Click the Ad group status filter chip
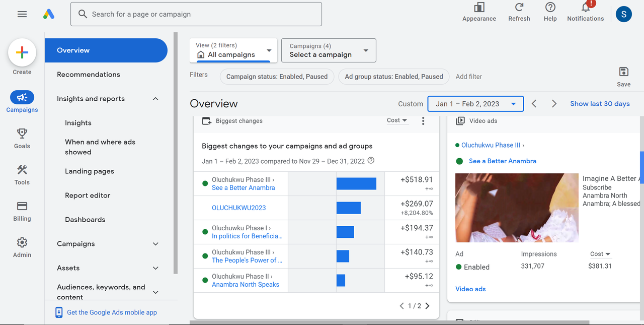The image size is (644, 325). [x=394, y=77]
